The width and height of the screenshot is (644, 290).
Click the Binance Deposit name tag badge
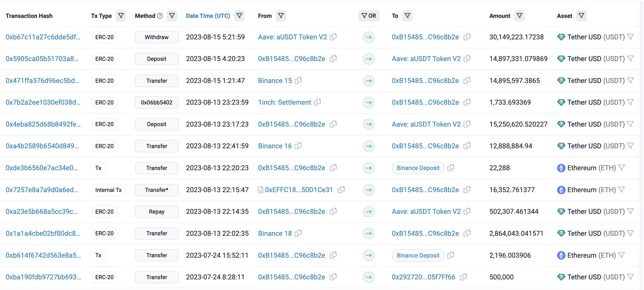pos(418,168)
